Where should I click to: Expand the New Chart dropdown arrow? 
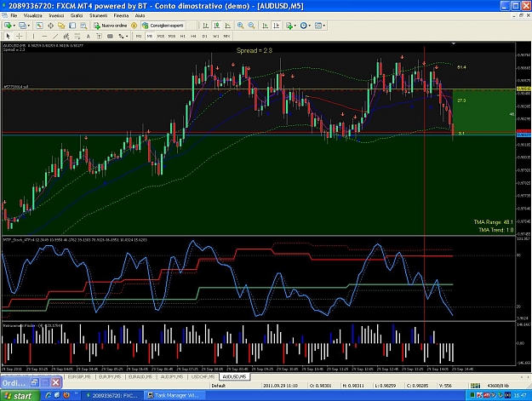[x=14, y=26]
